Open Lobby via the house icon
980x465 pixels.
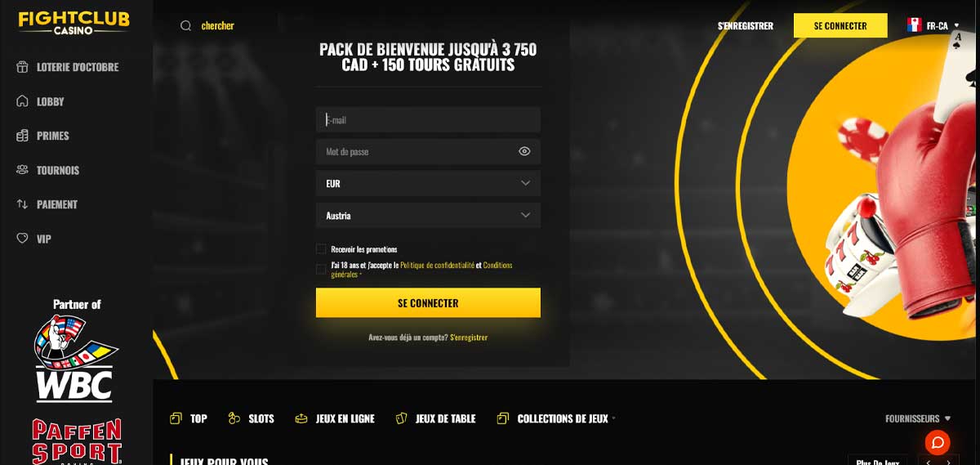(x=22, y=101)
